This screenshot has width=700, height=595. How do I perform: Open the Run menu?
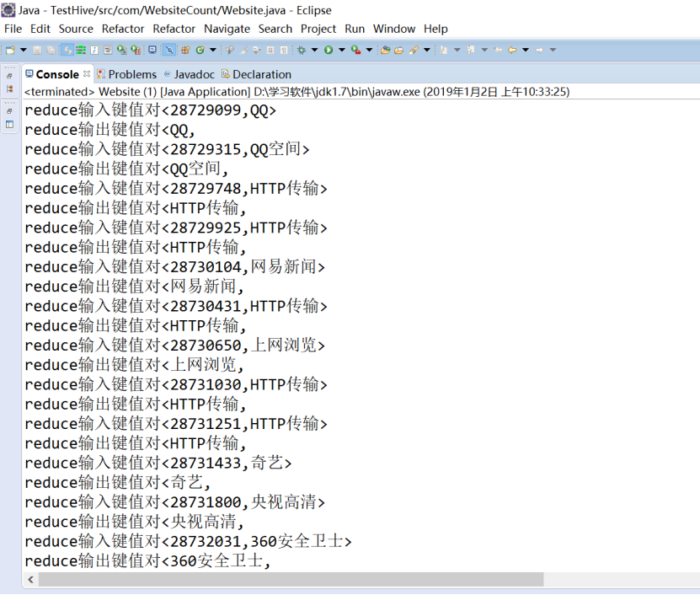coord(355,29)
